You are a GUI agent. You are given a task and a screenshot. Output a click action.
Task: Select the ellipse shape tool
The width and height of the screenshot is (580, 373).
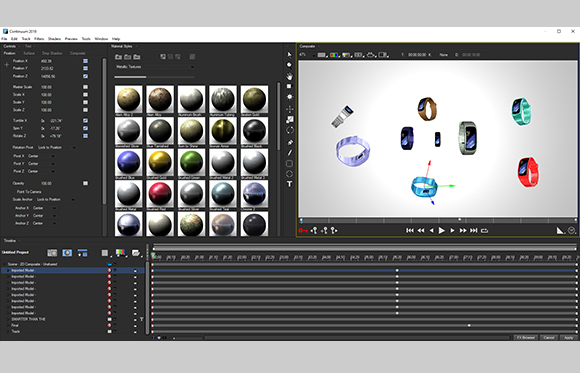pos(289,174)
